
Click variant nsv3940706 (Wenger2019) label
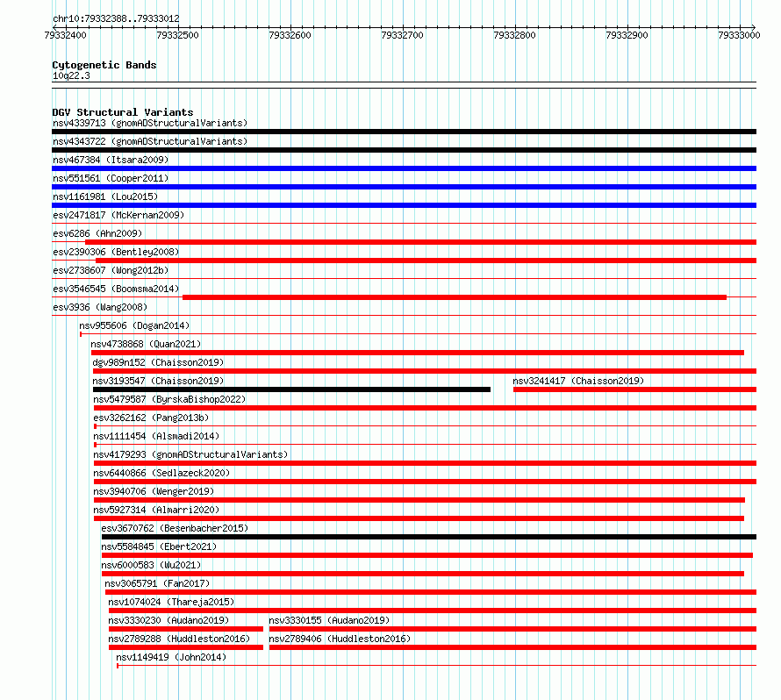click(154, 491)
